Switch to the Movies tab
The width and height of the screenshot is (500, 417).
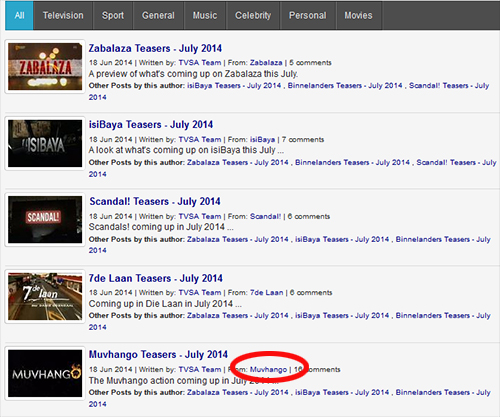point(358,15)
